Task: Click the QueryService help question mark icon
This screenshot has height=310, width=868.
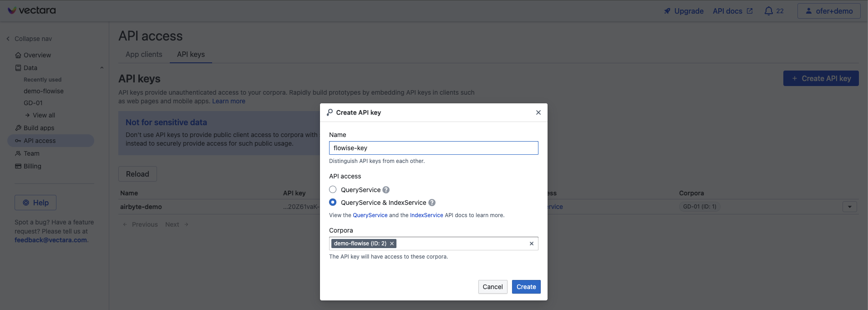Action: click(x=386, y=190)
